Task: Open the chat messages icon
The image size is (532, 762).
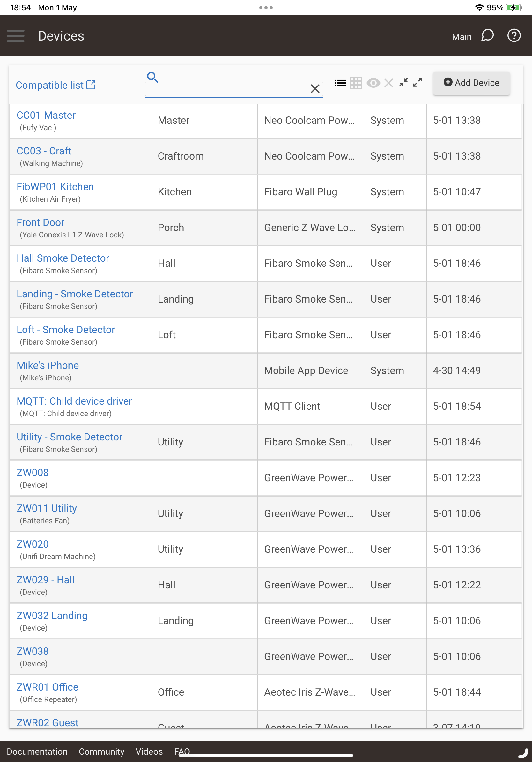Action: pyautogui.click(x=487, y=35)
